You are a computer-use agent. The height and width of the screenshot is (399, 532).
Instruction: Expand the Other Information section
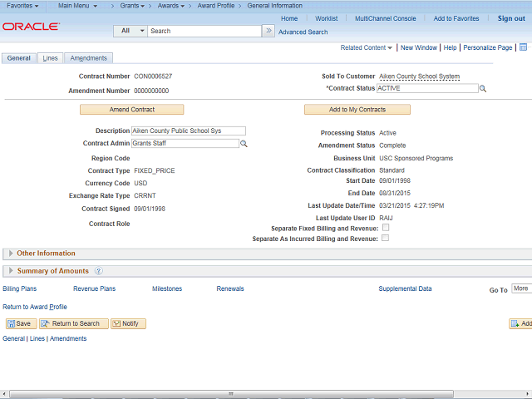tap(11, 253)
